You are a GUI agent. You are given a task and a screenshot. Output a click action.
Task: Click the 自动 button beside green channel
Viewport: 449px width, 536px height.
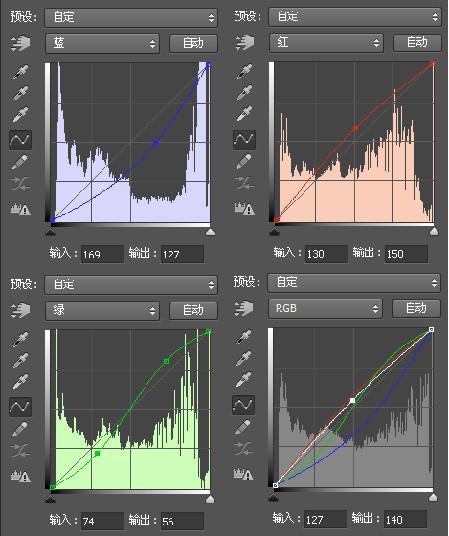193,310
